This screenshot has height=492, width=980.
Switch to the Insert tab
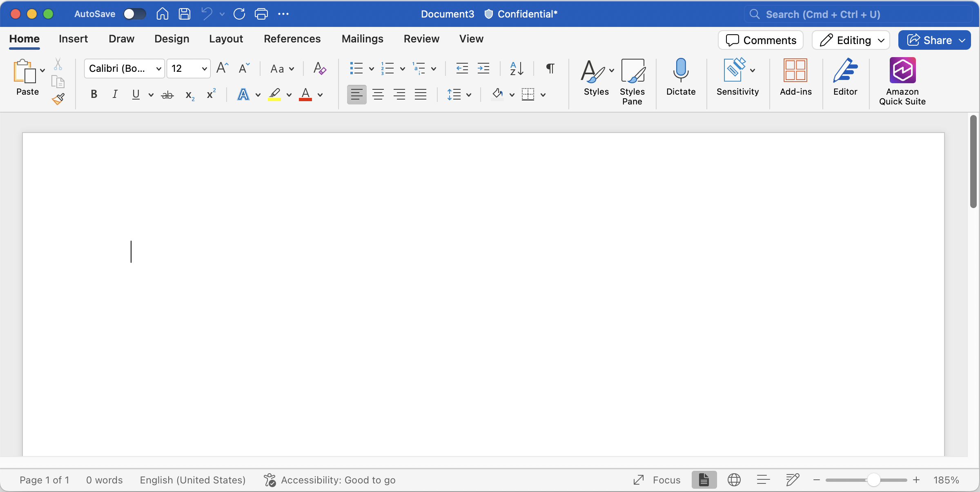tap(73, 39)
